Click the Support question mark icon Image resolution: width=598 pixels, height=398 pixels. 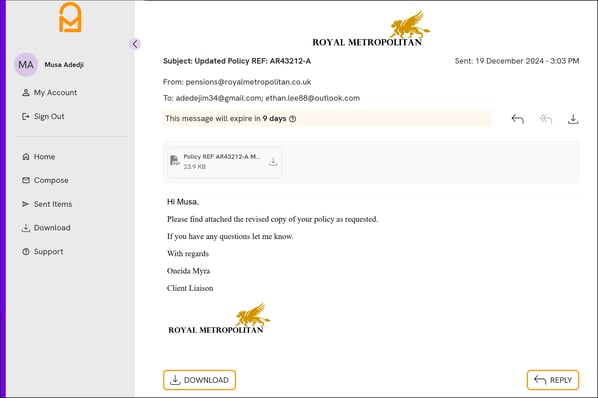[x=26, y=252]
